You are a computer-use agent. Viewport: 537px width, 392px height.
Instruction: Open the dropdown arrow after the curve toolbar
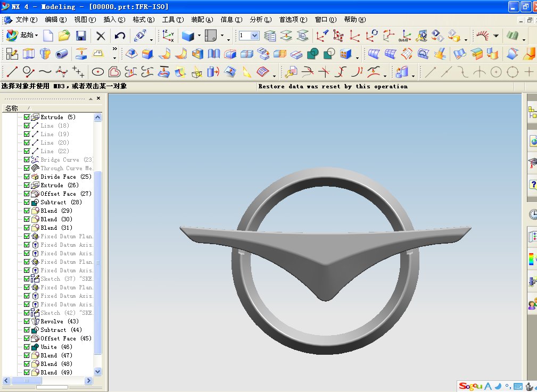pos(274,76)
